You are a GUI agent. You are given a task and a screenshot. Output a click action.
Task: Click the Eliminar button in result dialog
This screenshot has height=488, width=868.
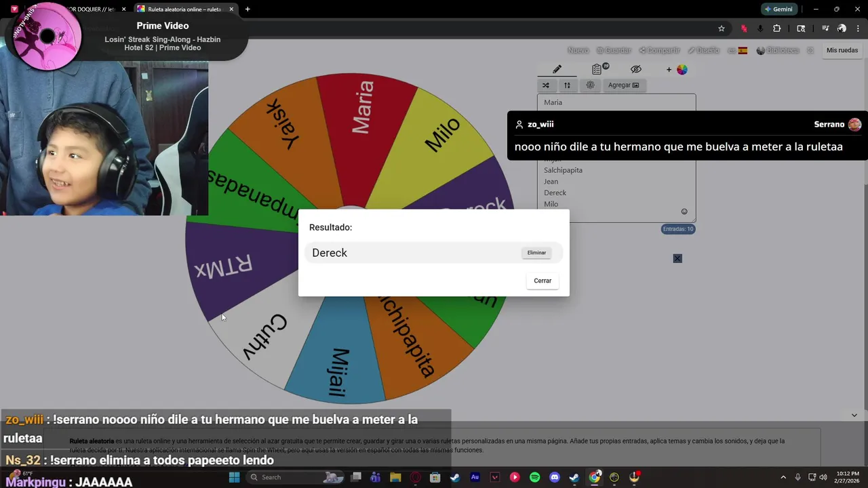pyautogui.click(x=536, y=253)
